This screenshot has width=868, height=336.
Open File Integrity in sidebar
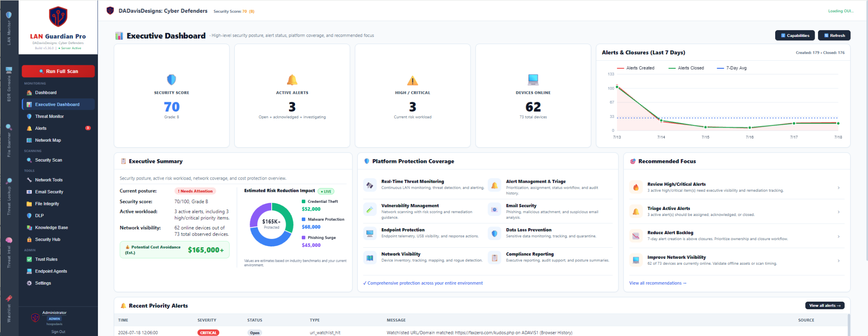pyautogui.click(x=58, y=204)
